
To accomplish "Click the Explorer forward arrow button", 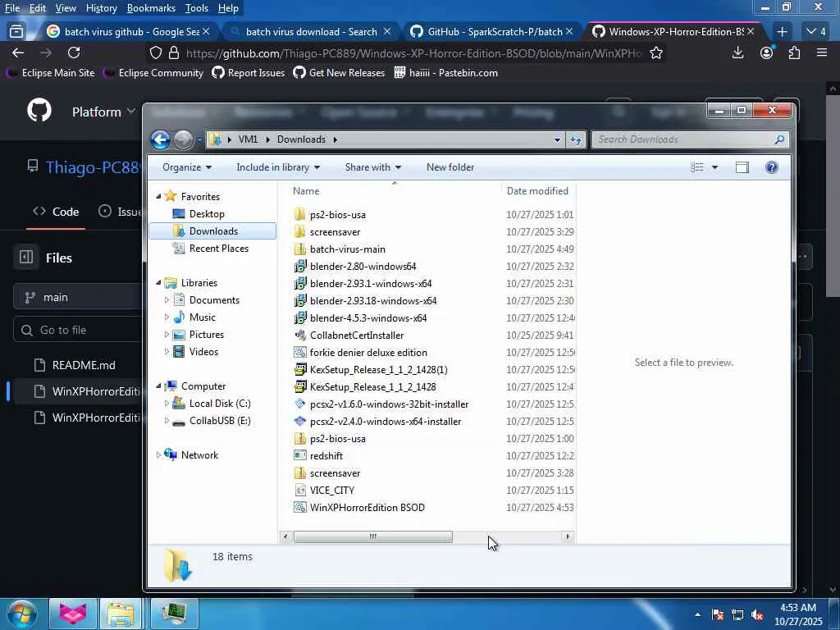I will point(183,139).
